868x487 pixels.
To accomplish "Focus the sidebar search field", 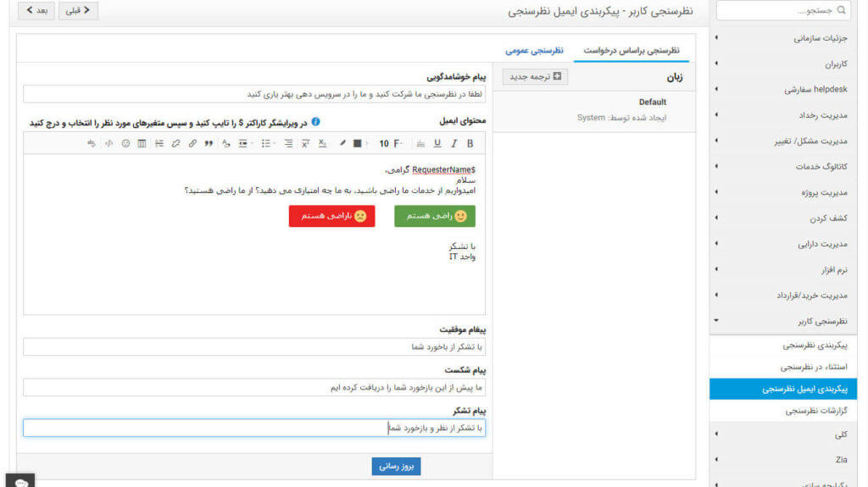I will [782, 10].
